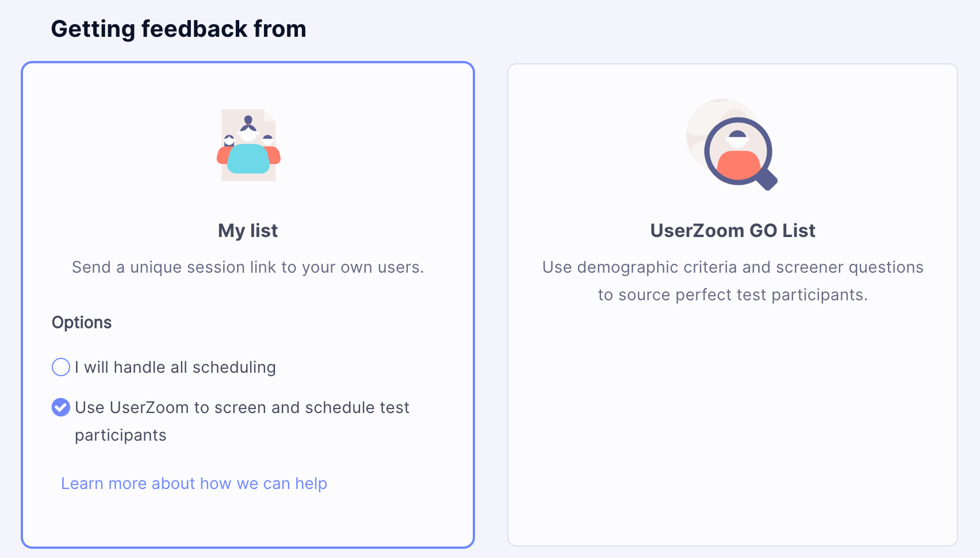The height and width of the screenshot is (558, 980).
Task: Click the small avatar atop the My list document
Action: tap(248, 120)
